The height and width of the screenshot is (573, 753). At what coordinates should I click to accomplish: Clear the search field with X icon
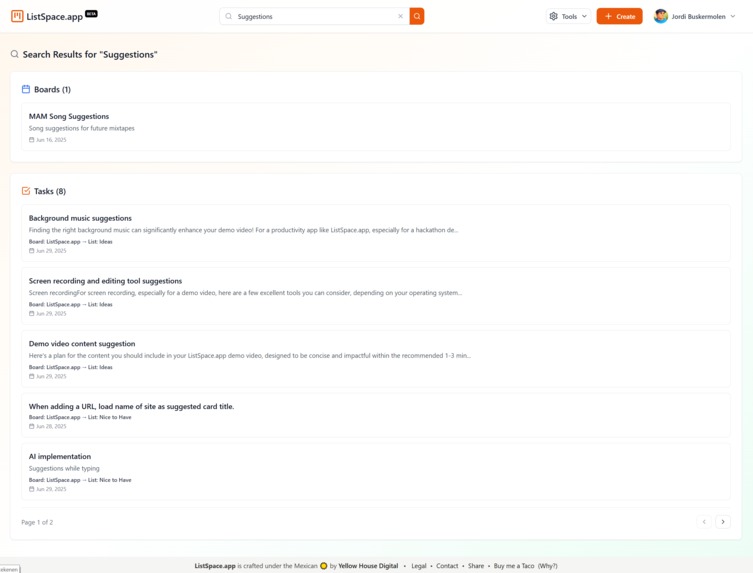[x=401, y=16]
